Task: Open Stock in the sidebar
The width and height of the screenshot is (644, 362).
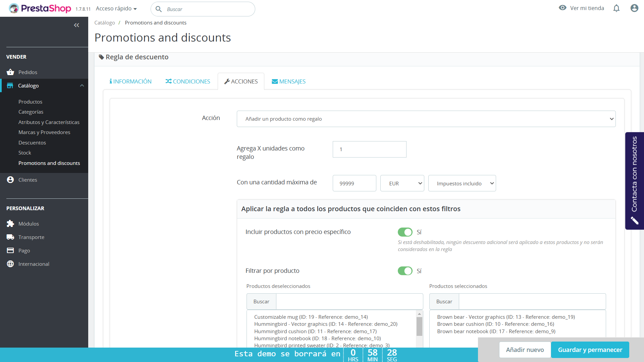Action: pos(24,153)
